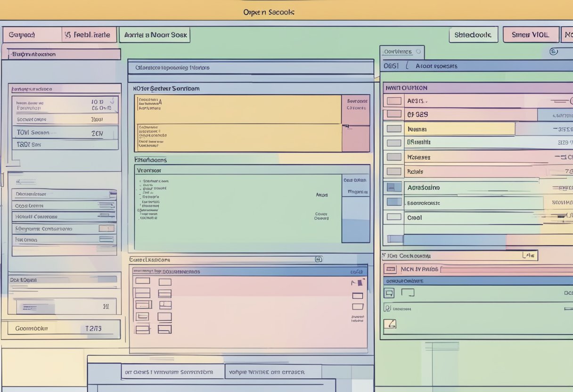Click the flag icon in pink panel's right side
This screenshot has width=573, height=392.
point(359,283)
